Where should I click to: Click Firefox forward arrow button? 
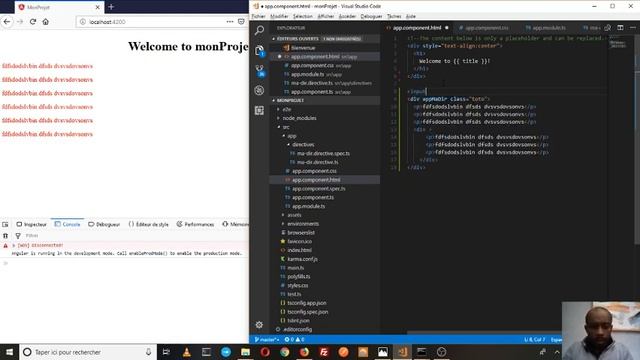point(20,22)
